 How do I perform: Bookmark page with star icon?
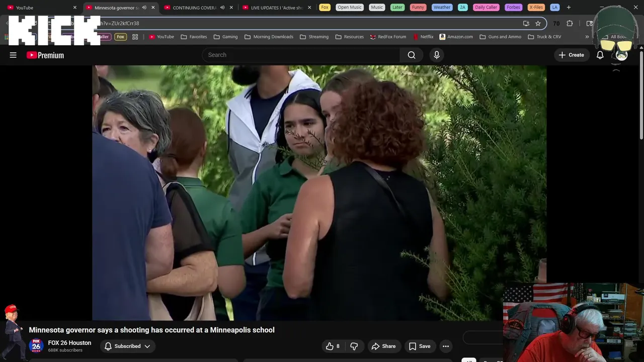tap(538, 23)
